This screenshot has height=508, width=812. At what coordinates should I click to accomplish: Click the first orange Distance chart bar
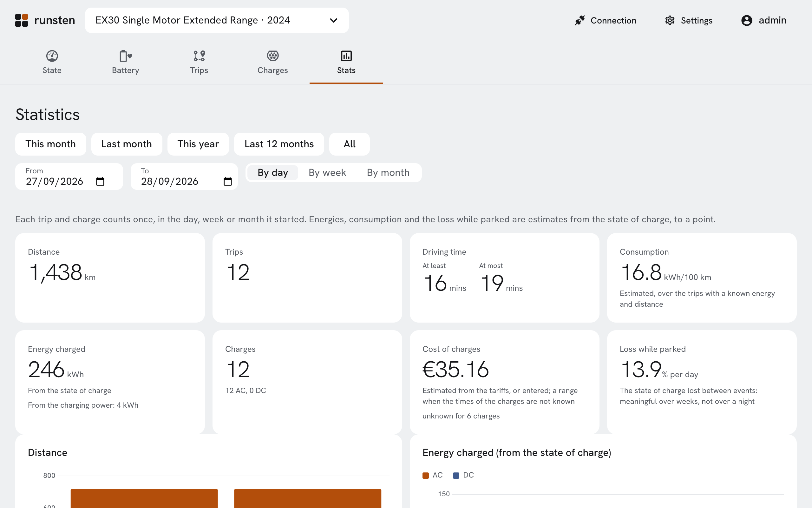pyautogui.click(x=144, y=498)
